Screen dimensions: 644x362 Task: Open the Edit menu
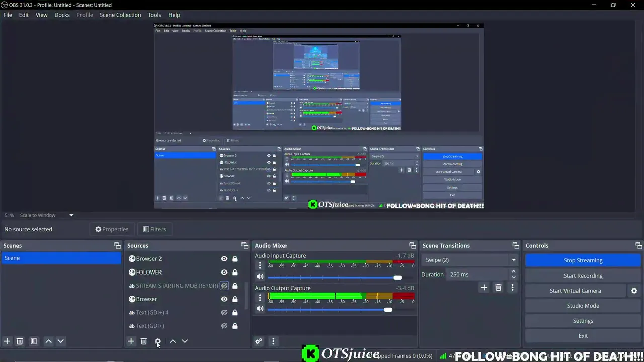tap(24, 15)
